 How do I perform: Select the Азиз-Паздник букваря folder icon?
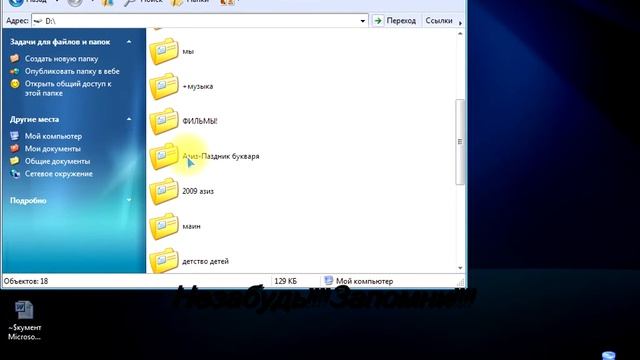click(164, 156)
